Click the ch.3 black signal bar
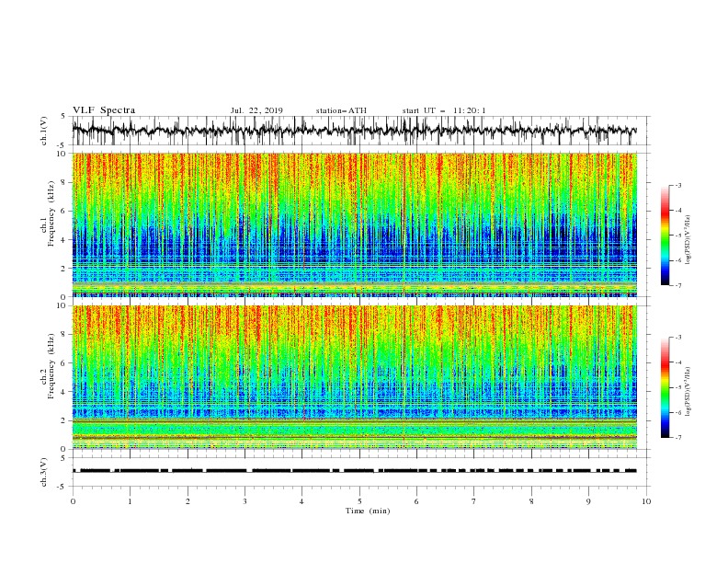728x563 pixels. (x=355, y=471)
